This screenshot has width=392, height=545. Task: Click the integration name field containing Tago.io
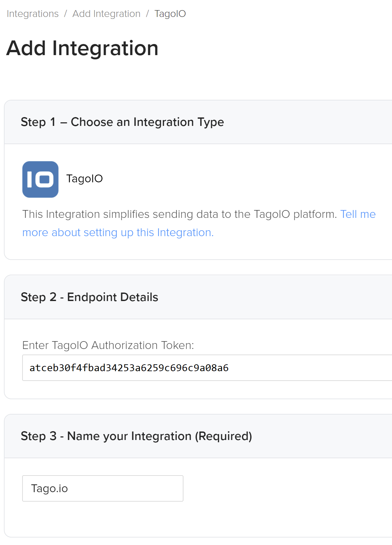pos(103,488)
